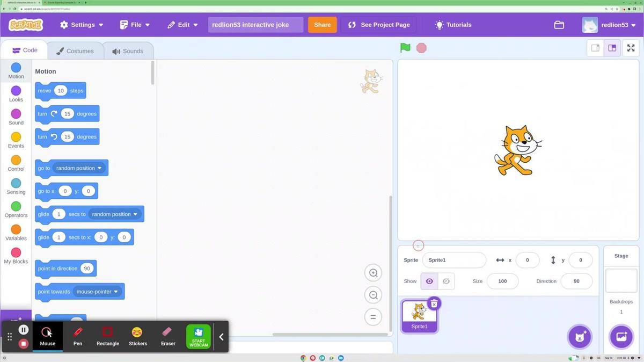This screenshot has height=362, width=644.
Task: Zoom in on the code workspace
Action: (373, 272)
